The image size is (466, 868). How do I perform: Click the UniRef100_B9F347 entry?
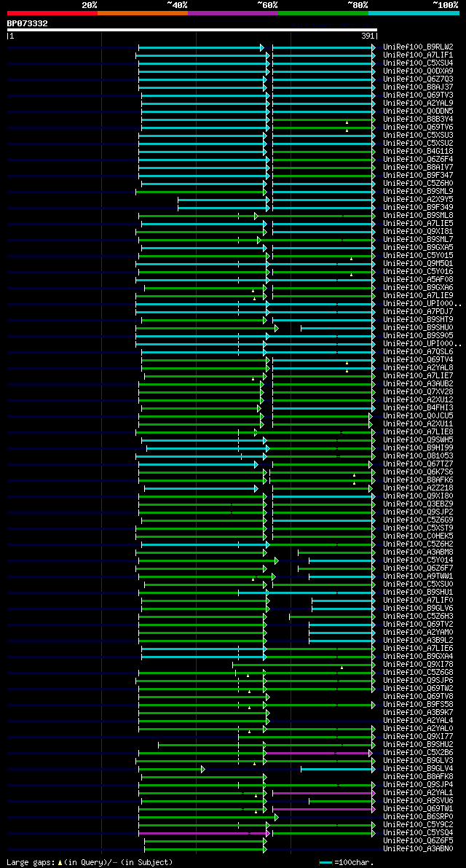[418, 176]
